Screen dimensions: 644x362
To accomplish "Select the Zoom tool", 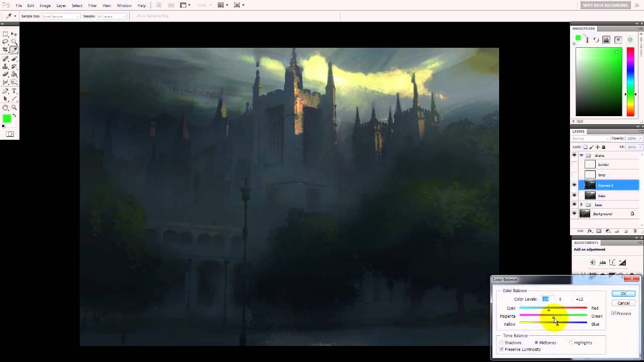I will 14,108.
